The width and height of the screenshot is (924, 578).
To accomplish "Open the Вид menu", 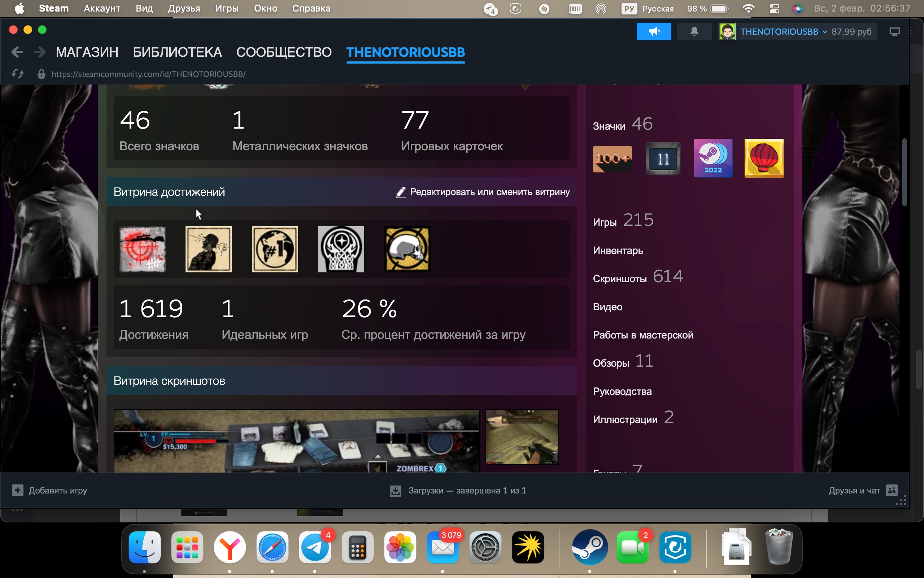I will pyautogui.click(x=144, y=8).
